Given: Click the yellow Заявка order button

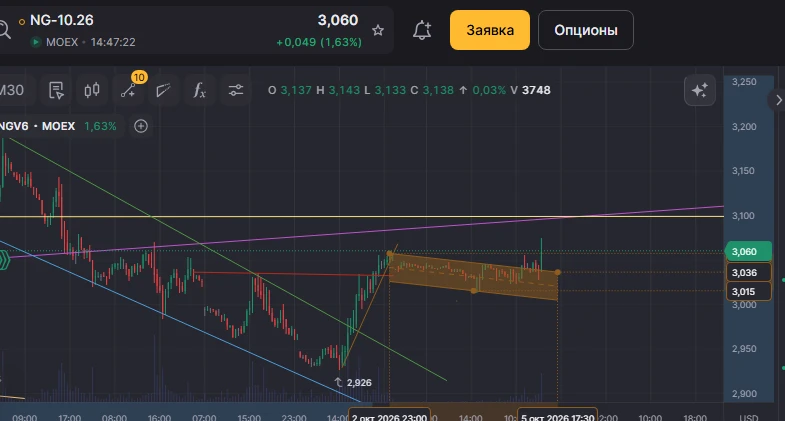Looking at the screenshot, I should coord(490,30).
